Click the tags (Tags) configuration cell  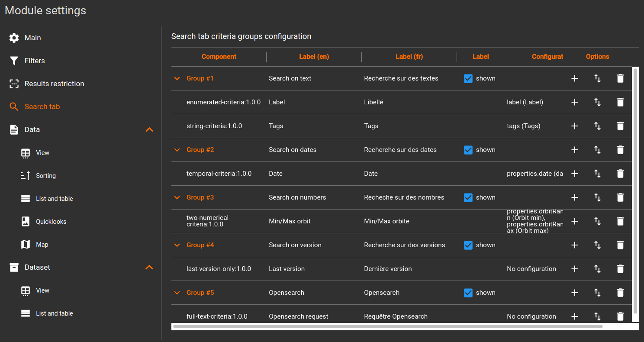(x=524, y=126)
